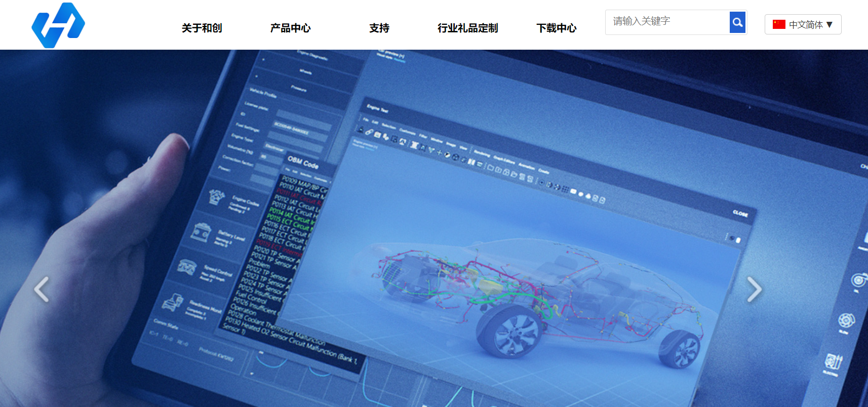
Task: Click the Engine Codes icon on tablet
Action: click(x=217, y=196)
